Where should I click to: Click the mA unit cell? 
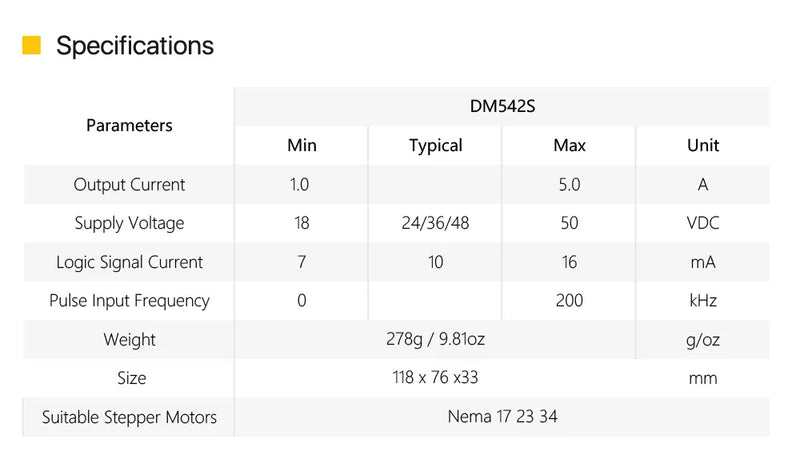[703, 262]
